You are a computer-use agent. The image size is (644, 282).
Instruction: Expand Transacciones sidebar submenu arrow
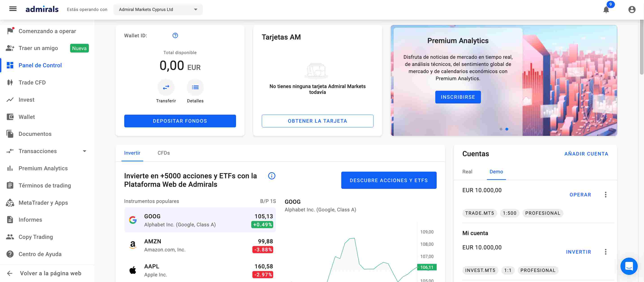(x=84, y=151)
